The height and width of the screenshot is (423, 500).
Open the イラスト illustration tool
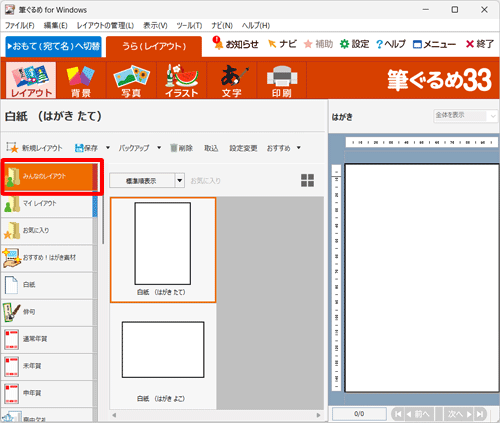pos(182,80)
